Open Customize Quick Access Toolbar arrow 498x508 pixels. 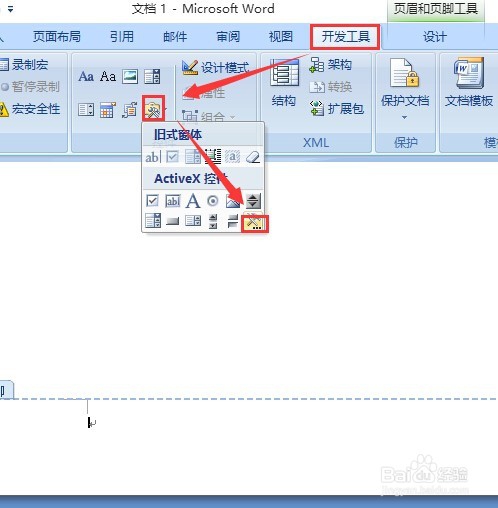tap(11, 9)
